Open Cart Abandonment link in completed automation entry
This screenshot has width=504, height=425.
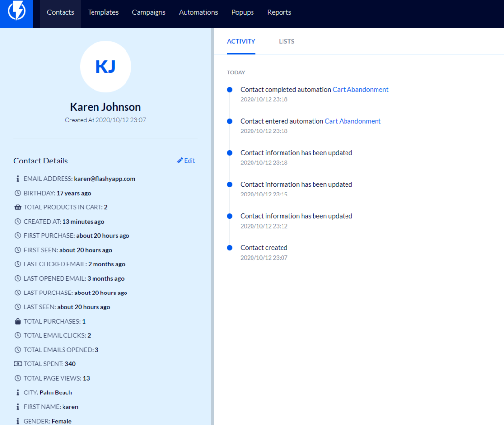(x=360, y=90)
